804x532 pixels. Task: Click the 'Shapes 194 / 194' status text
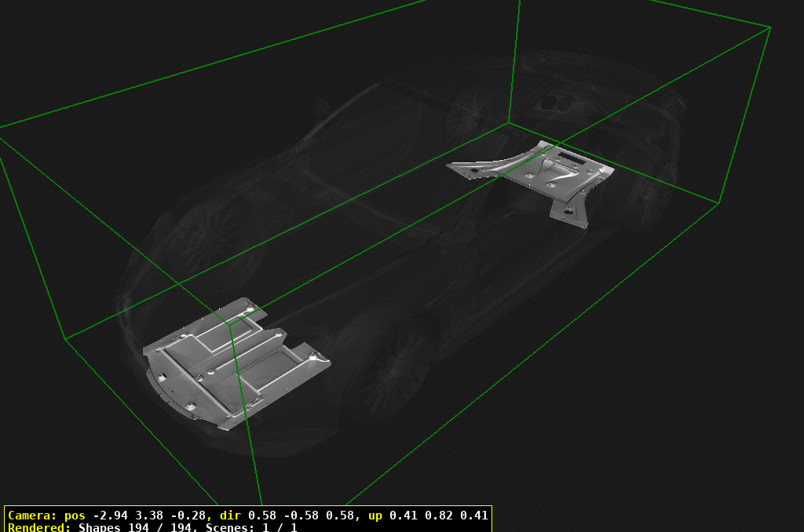click(x=136, y=527)
